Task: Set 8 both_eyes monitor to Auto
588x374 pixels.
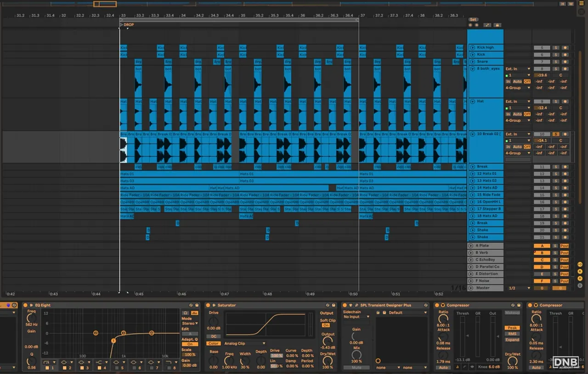Action: pos(517,81)
